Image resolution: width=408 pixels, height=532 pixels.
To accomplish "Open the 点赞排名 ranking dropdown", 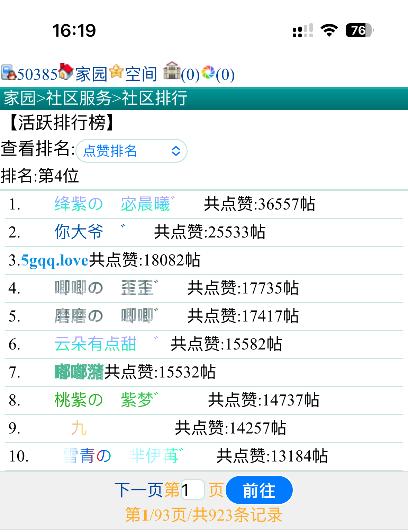I will tap(132, 151).
